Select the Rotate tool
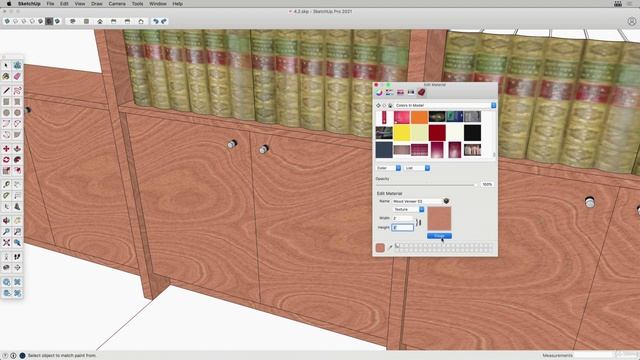The image size is (640, 360). pyautogui.click(x=6, y=160)
